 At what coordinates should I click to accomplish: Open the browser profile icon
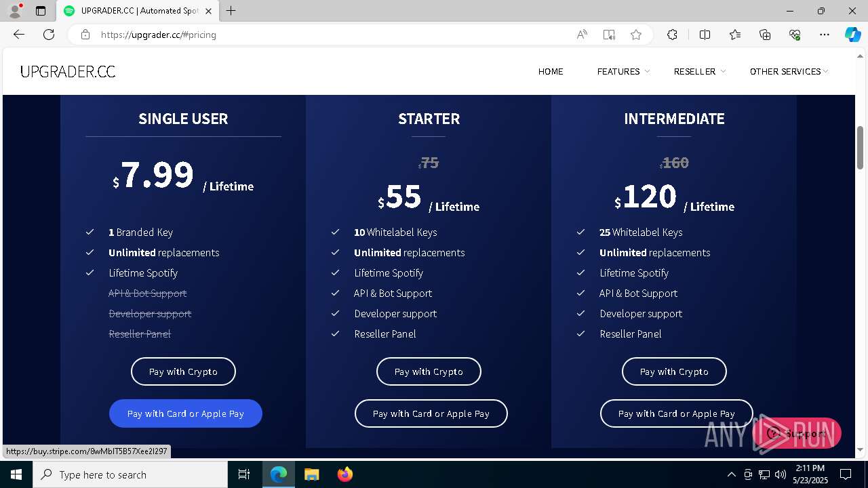pyautogui.click(x=15, y=11)
